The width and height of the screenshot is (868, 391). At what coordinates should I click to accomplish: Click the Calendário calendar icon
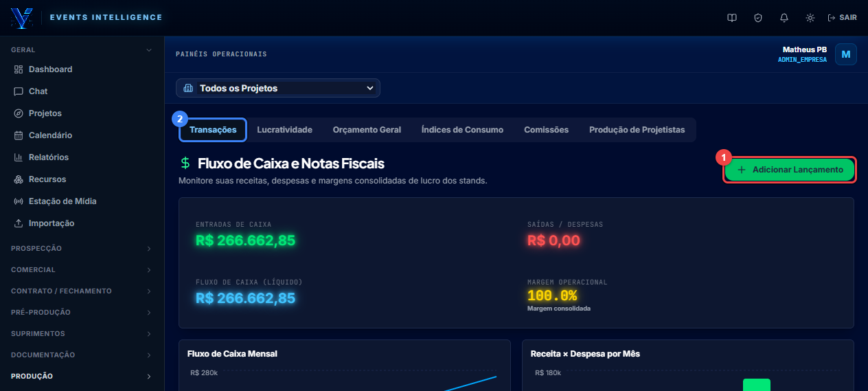[x=19, y=135]
